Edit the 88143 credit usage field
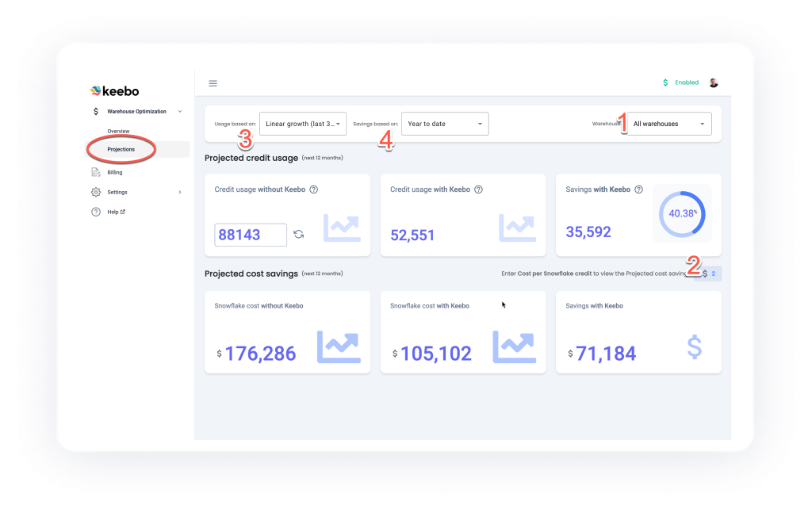The width and height of the screenshot is (812, 509). pyautogui.click(x=251, y=235)
